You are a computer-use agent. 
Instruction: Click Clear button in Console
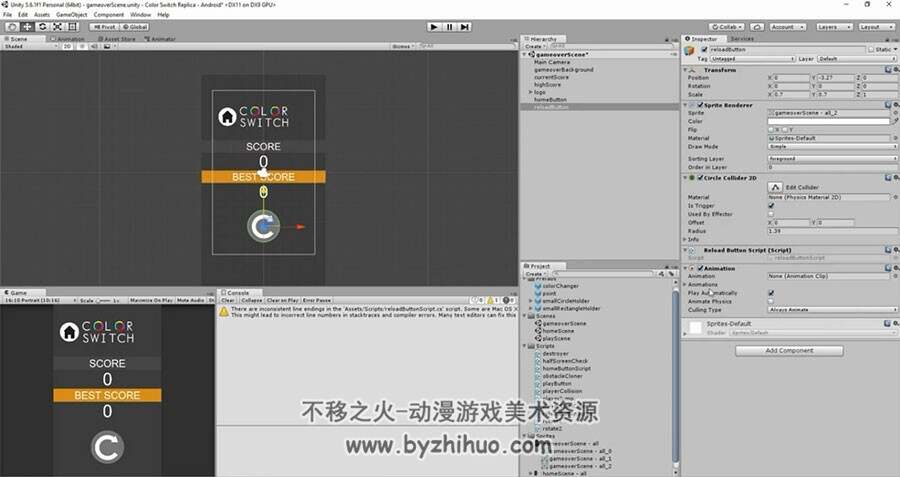click(228, 300)
